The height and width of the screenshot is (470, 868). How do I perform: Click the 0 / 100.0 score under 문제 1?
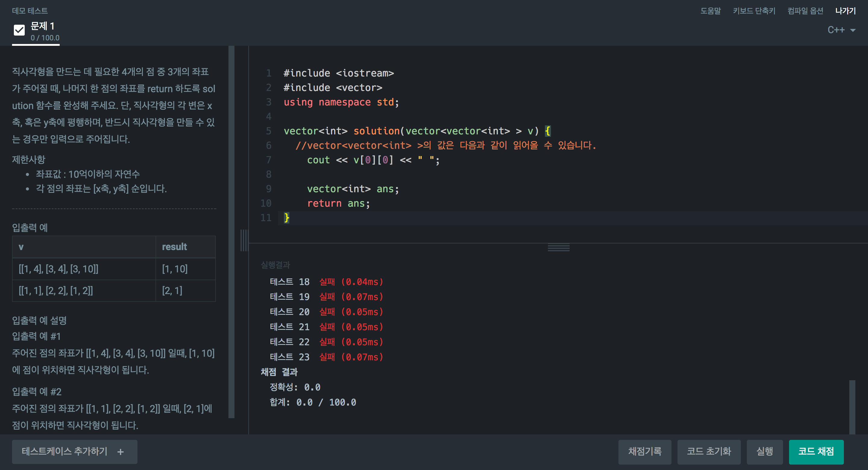[45, 38]
